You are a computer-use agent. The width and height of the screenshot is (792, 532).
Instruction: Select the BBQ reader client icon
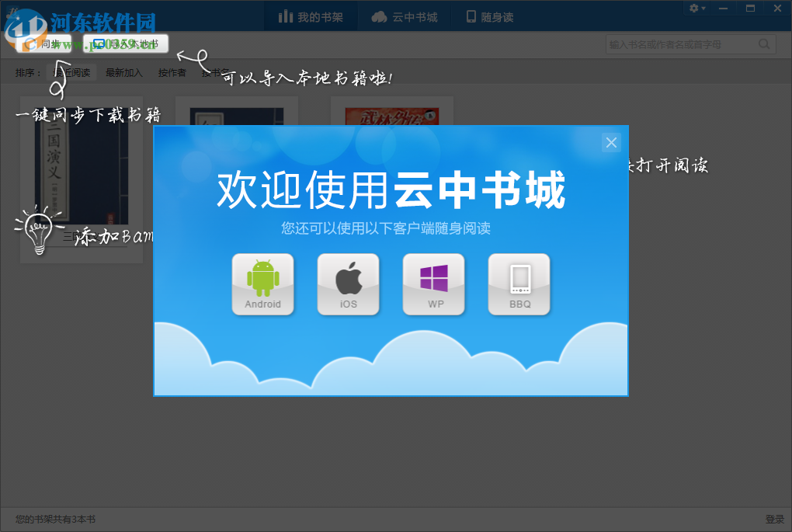click(519, 283)
